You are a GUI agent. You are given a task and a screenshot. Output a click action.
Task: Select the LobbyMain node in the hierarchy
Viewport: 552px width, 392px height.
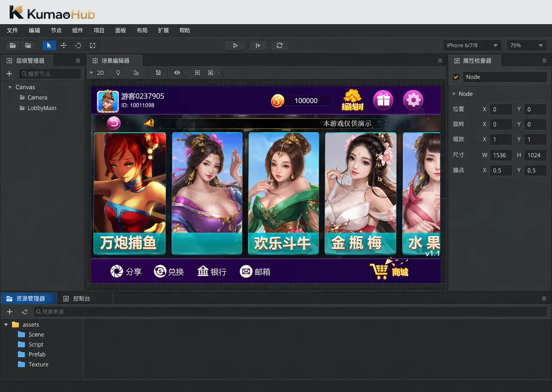pyautogui.click(x=41, y=108)
